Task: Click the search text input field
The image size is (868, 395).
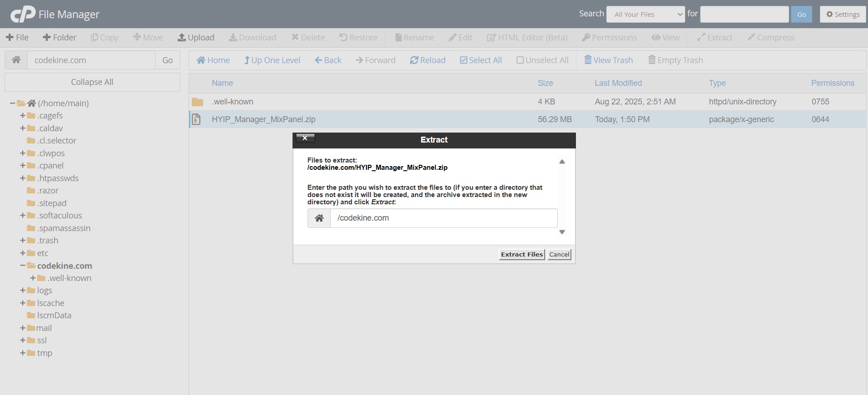Action: click(x=744, y=14)
